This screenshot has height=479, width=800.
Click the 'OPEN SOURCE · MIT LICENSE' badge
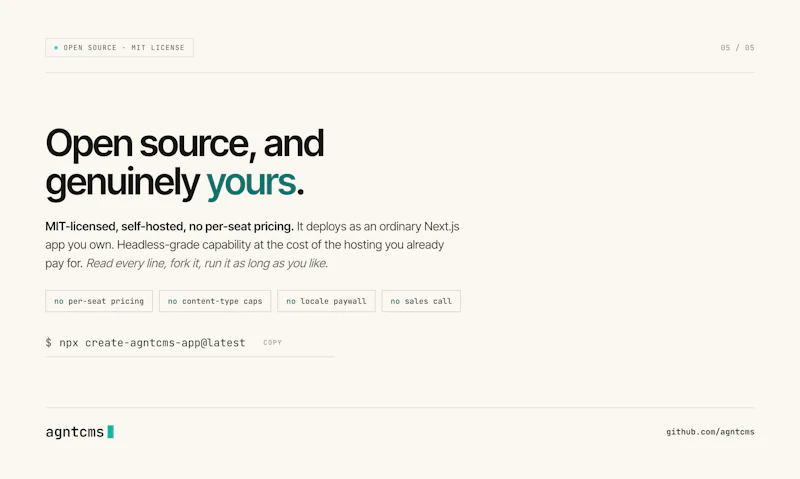pos(119,47)
